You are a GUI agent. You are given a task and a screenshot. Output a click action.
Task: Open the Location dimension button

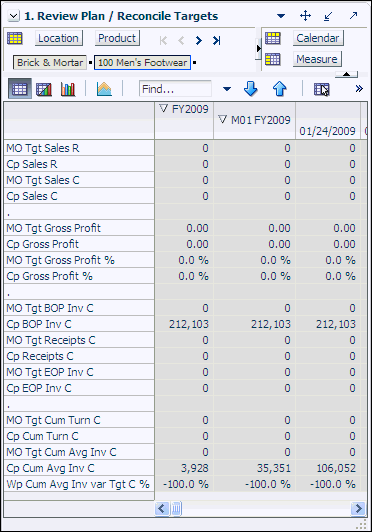[58, 38]
